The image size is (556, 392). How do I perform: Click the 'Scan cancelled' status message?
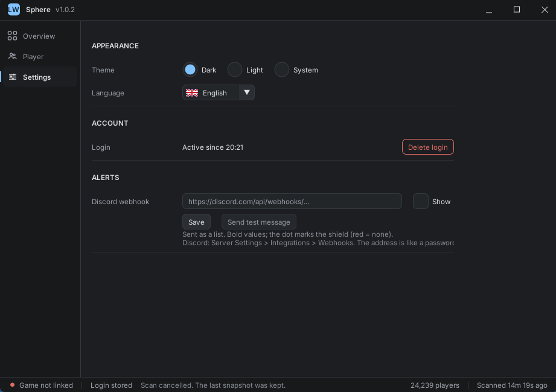pyautogui.click(x=213, y=385)
